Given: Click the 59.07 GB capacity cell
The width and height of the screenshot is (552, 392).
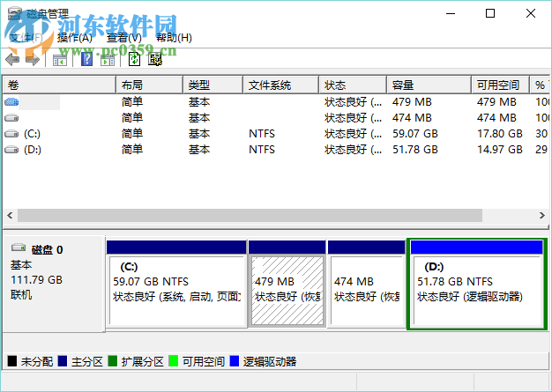Looking at the screenshot, I should 415,134.
